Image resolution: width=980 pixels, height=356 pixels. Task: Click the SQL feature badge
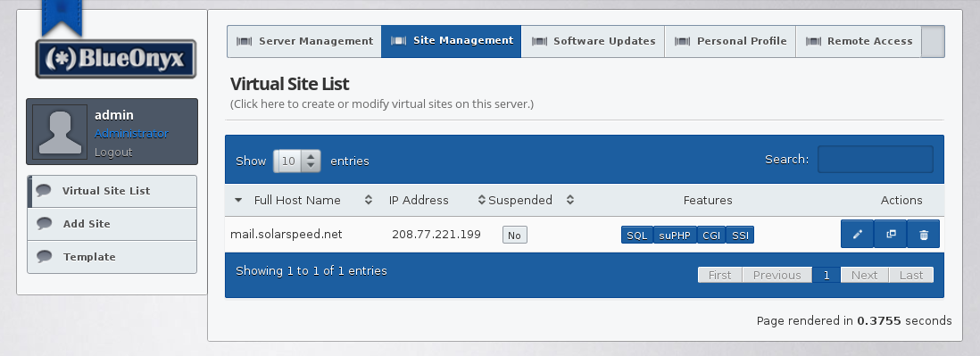click(x=637, y=235)
